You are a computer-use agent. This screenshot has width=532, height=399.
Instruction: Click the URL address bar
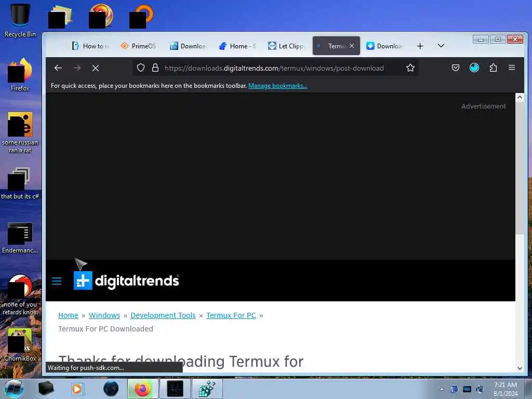point(274,68)
